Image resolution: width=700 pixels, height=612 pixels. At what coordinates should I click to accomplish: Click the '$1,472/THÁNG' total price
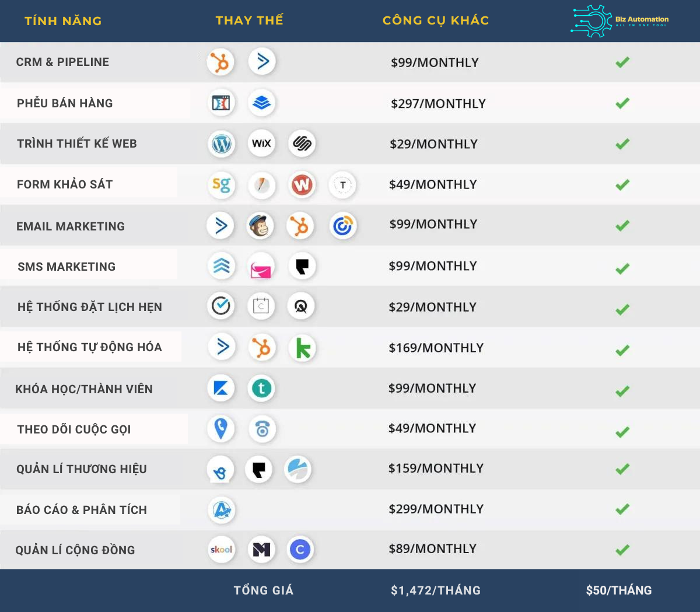[436, 590]
